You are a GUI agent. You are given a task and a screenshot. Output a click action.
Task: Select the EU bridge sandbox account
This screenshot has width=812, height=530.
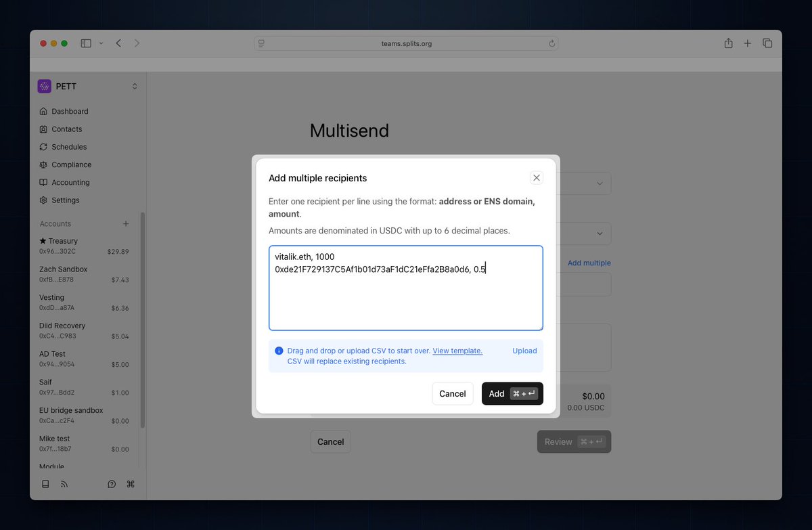[84, 415]
